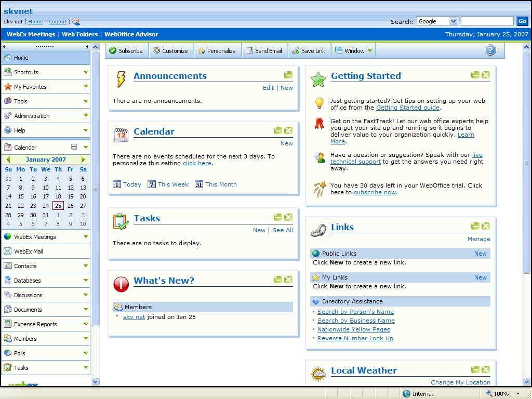Expand the Expense Reports sidebar menu

(86, 324)
